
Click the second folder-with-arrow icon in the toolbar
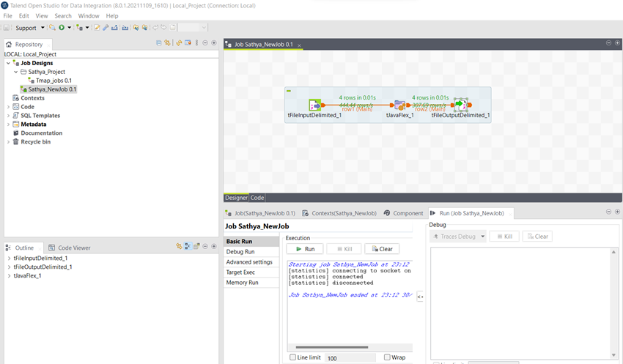(x=144, y=27)
